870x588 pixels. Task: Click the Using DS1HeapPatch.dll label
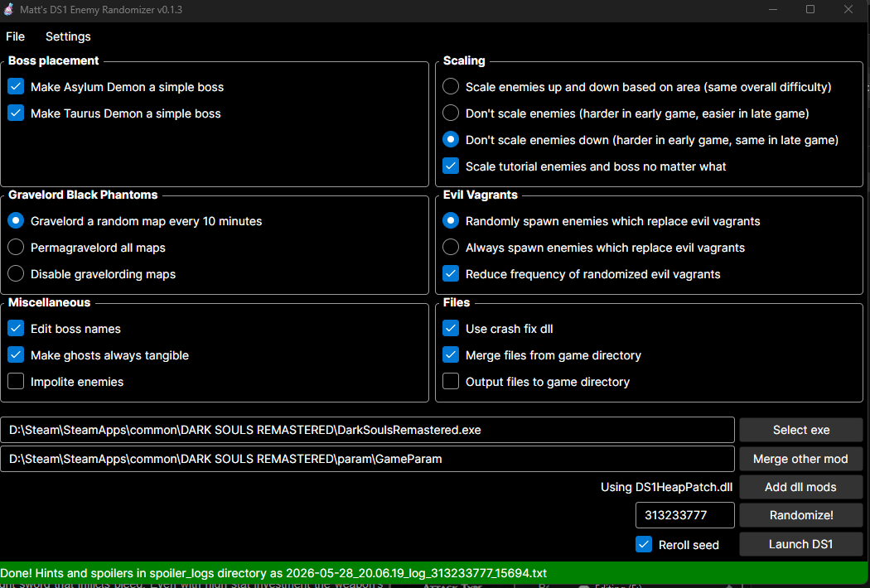[666, 487]
